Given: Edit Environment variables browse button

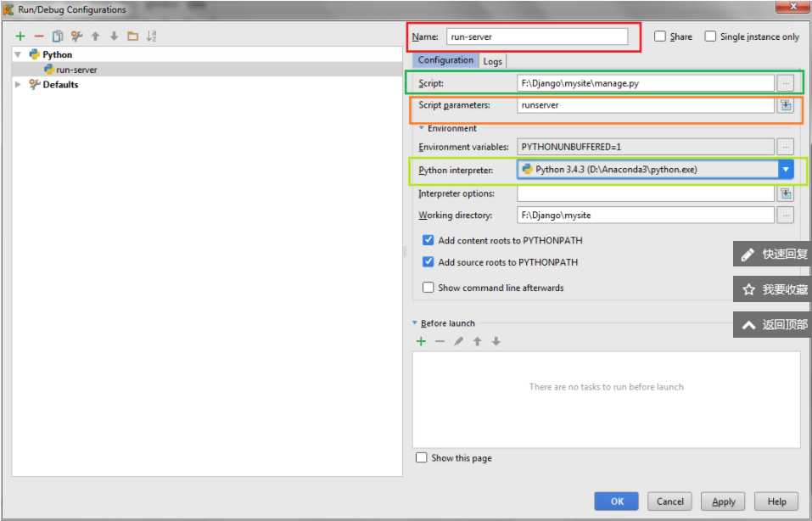Looking at the screenshot, I should click(786, 147).
